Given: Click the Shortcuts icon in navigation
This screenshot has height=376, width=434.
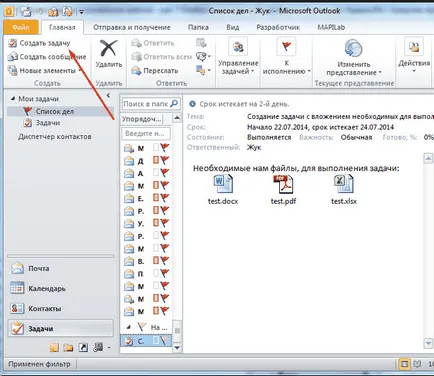Looking at the screenshot, I should (x=83, y=348).
